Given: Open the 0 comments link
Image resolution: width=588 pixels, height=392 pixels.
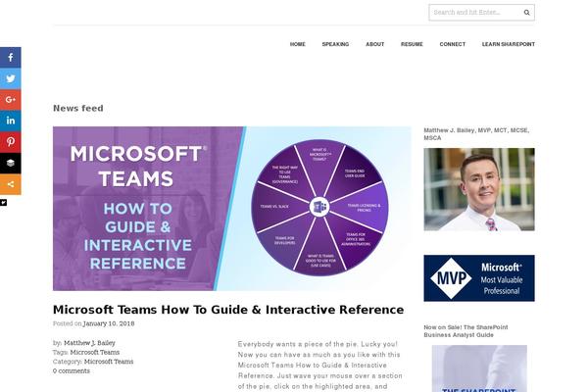Looking at the screenshot, I should click(x=72, y=371).
